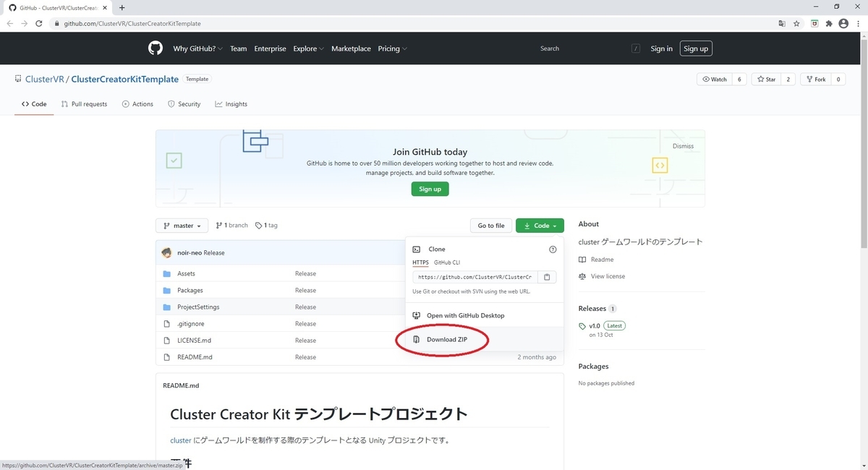View the 1 branch link

(232, 226)
